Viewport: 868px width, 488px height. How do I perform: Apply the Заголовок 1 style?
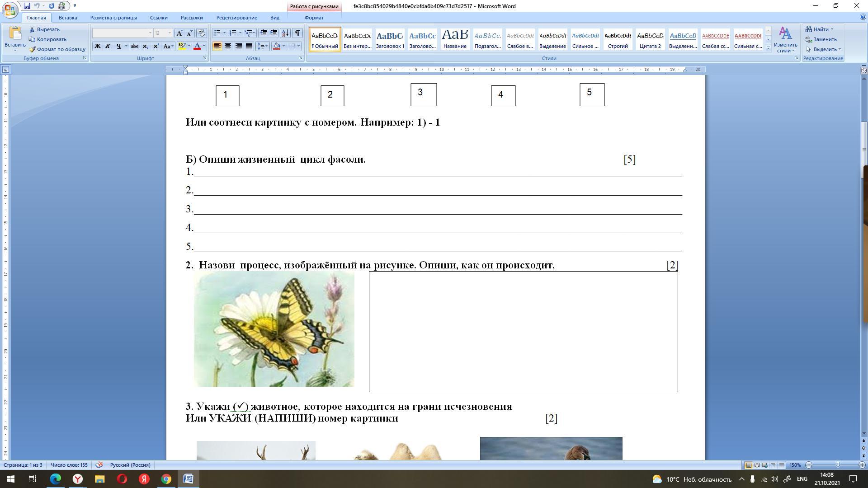tap(390, 39)
